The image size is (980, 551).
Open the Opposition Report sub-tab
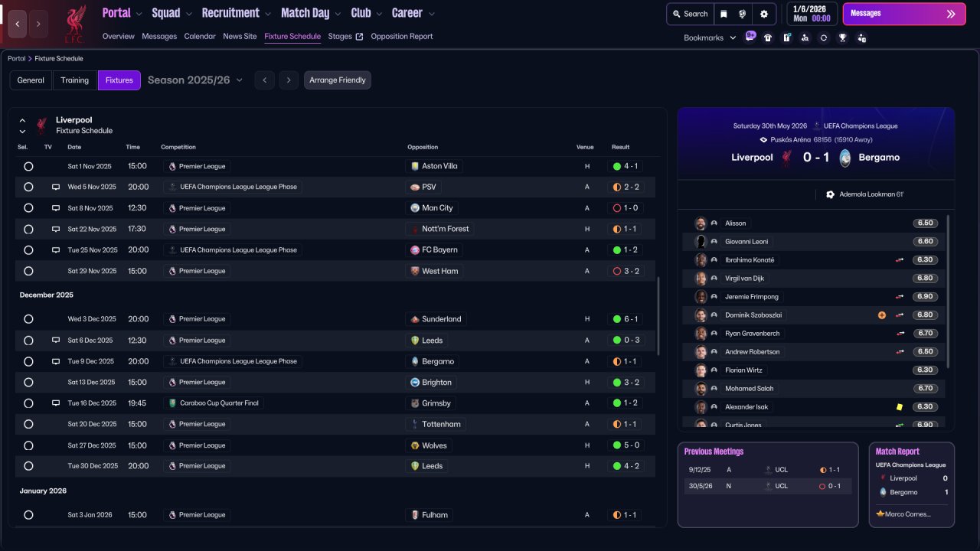point(402,37)
